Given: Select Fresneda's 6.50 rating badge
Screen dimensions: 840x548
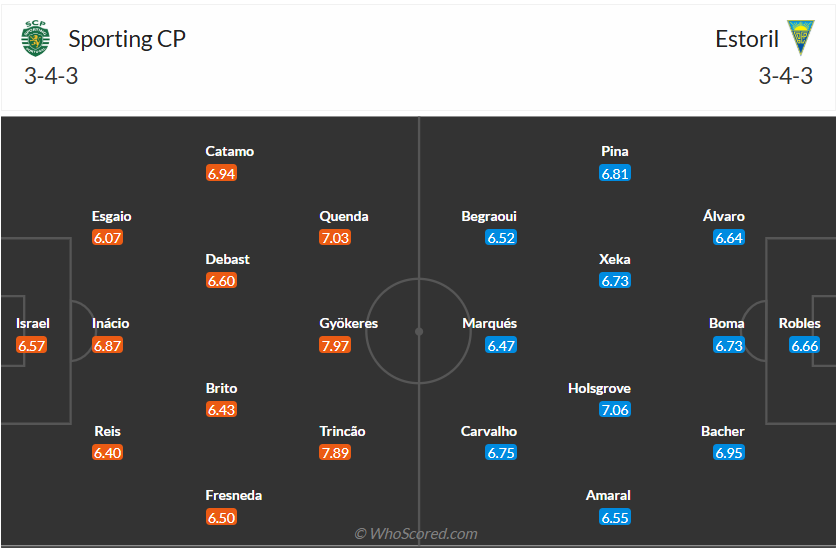Looking at the screenshot, I should [x=221, y=517].
